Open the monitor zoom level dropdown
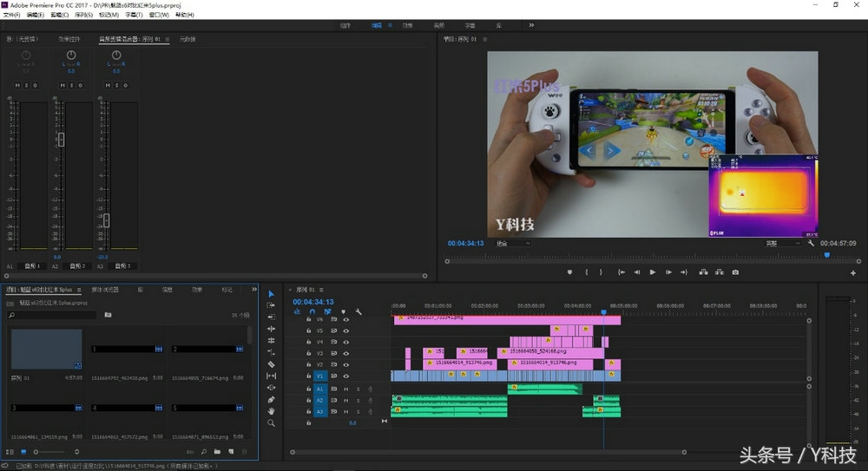Image resolution: width=868 pixels, height=471 pixels. click(512, 244)
